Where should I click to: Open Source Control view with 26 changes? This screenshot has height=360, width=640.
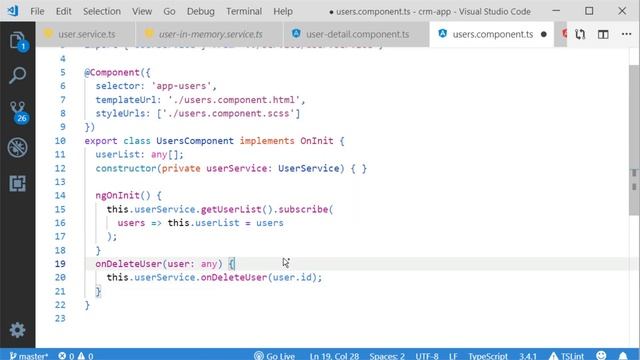pyautogui.click(x=18, y=112)
